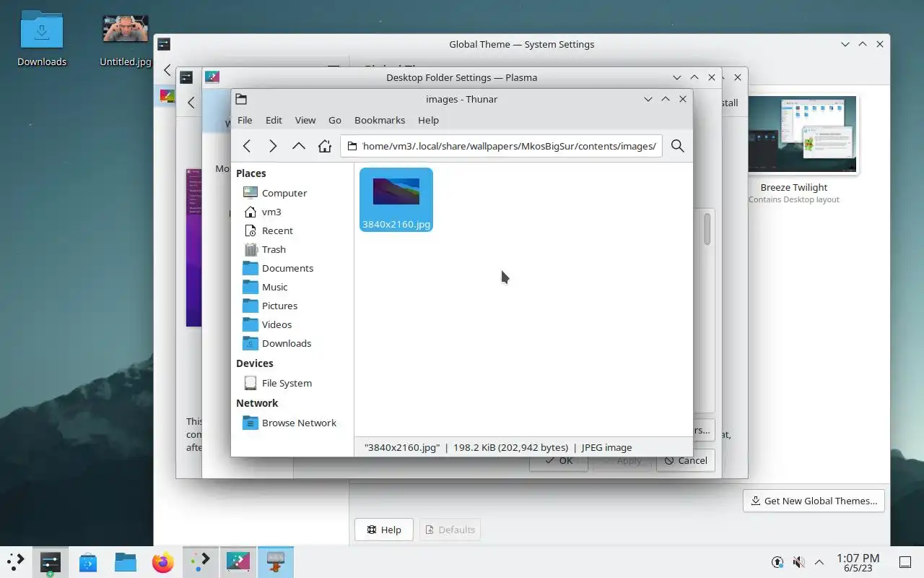Screen dimensions: 924x578
Task: Switch to Thunar task in taskbar
Action: 276,561
